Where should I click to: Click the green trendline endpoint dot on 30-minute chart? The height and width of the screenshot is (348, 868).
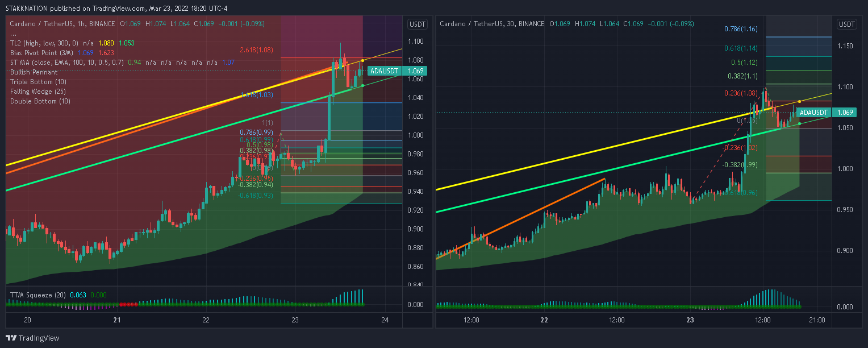pos(799,123)
